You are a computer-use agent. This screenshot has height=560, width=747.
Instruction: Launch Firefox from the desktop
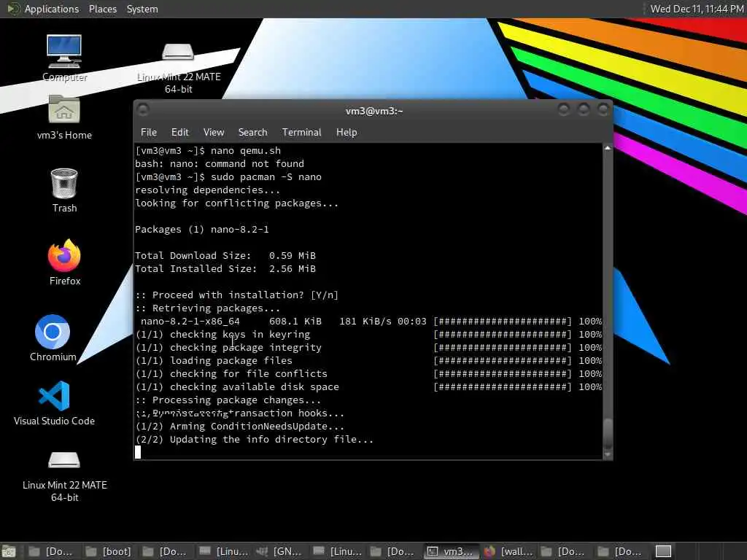pyautogui.click(x=64, y=262)
